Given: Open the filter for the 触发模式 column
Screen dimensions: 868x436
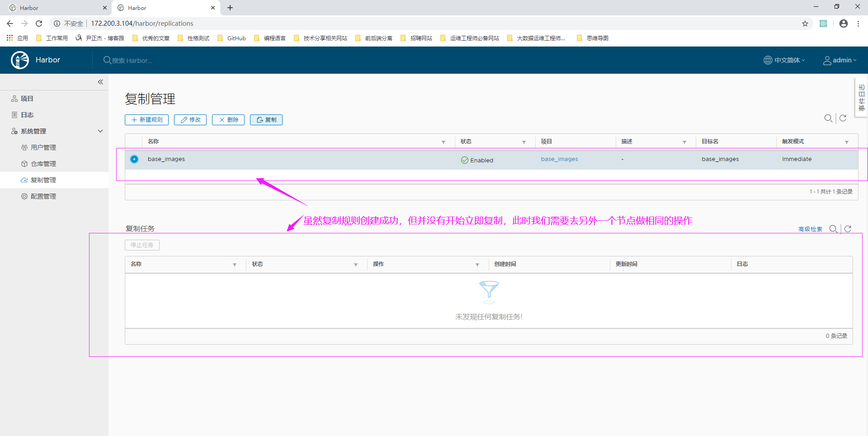Looking at the screenshot, I should pyautogui.click(x=847, y=142).
